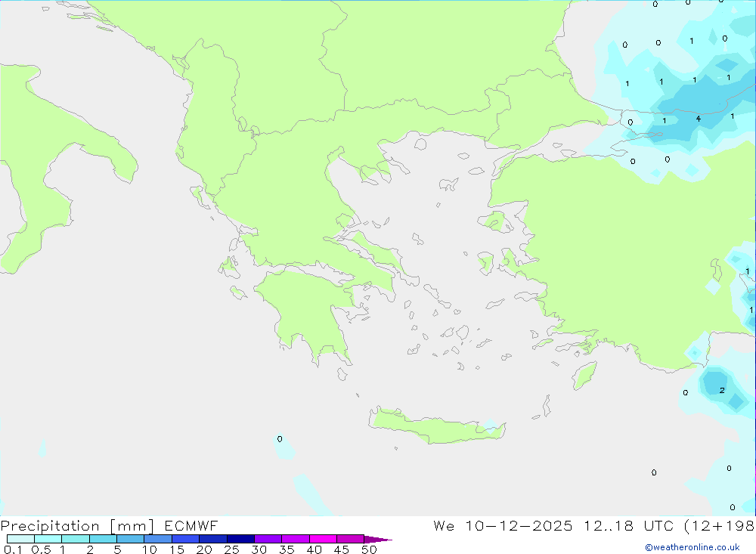Click the legend tick label "0.1"
Viewport: 756px width, 554px height.
pyautogui.click(x=13, y=549)
